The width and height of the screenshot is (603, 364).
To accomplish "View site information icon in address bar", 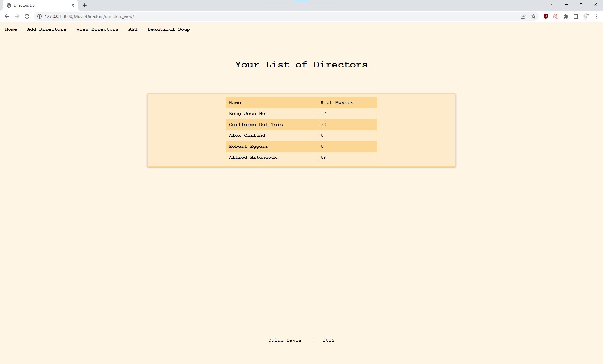I will tap(40, 16).
